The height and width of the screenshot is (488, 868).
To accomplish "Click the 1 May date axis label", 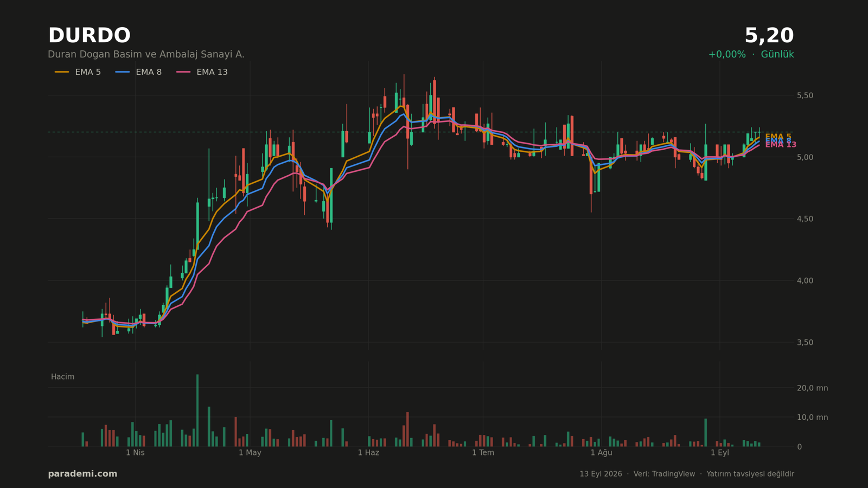I will coord(250,453).
